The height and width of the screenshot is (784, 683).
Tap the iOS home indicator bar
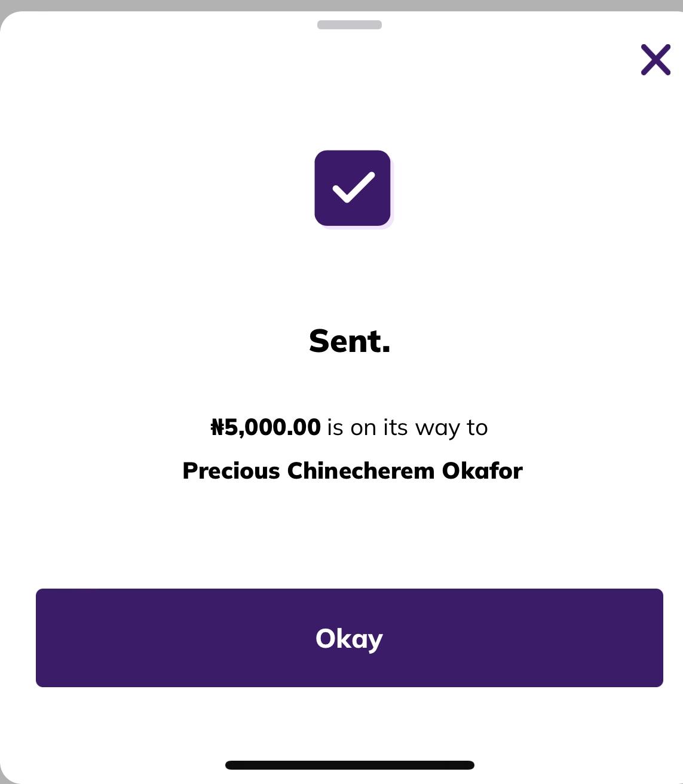click(x=350, y=765)
